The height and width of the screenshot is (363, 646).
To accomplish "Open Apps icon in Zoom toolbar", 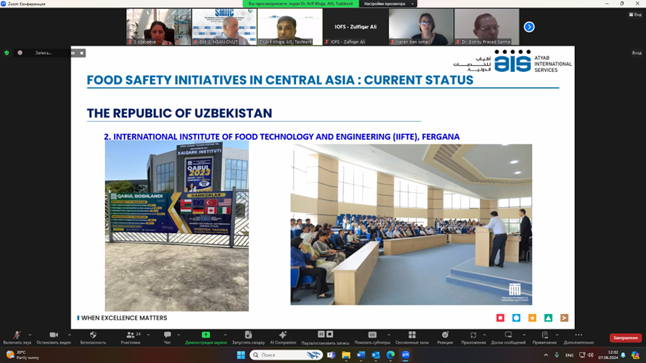I will click(x=473, y=335).
